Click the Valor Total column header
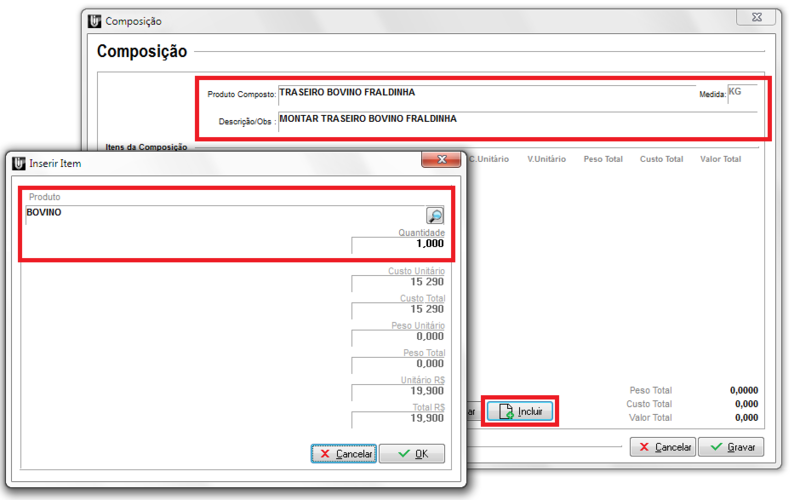 coord(719,159)
